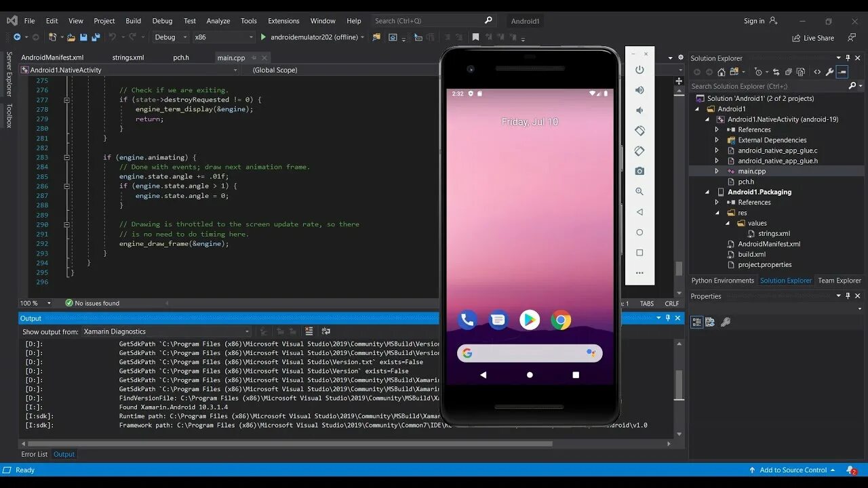Viewport: 868px width, 488px height.
Task: Click the Live Share button
Action: tap(813, 38)
